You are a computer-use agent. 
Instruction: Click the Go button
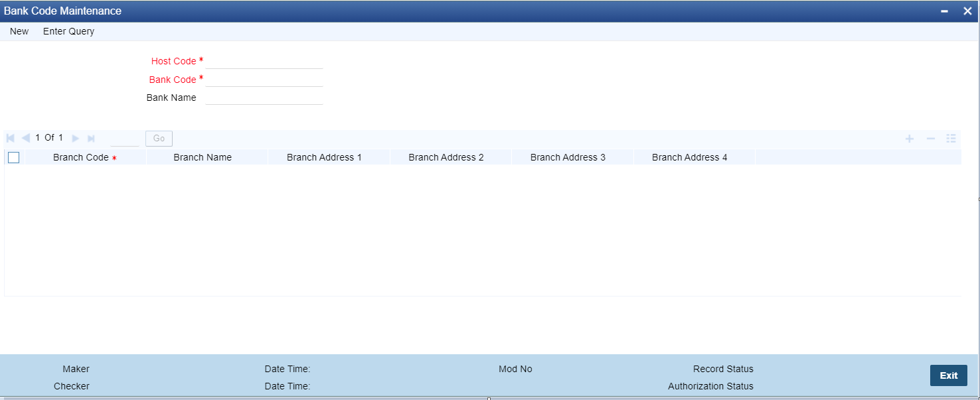click(159, 138)
